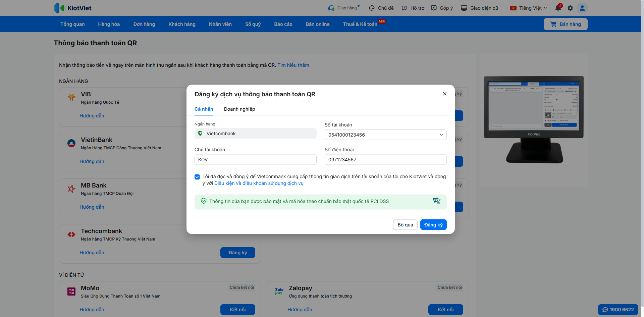
Task: Open Zalopay's Hướng dẫn link
Action: click(300, 310)
